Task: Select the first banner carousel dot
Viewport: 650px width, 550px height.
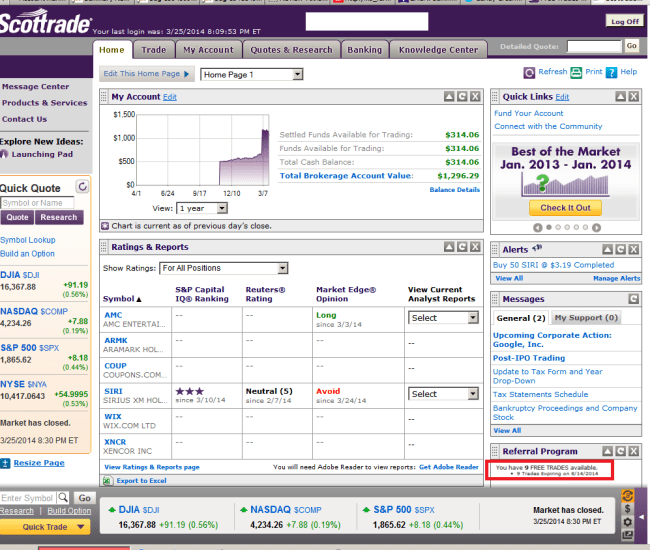Action: 550,227
